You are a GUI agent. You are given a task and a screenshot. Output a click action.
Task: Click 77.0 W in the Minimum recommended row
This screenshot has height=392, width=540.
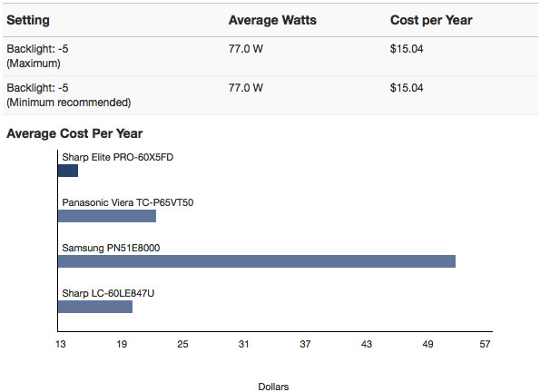[x=246, y=88]
